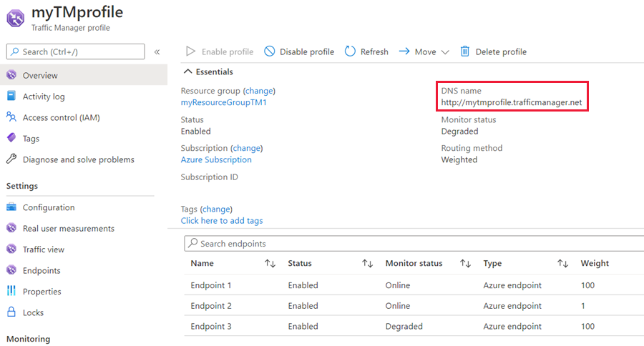Open Access control (IAM) page
Viewport: 644px width, 346px height.
61,117
